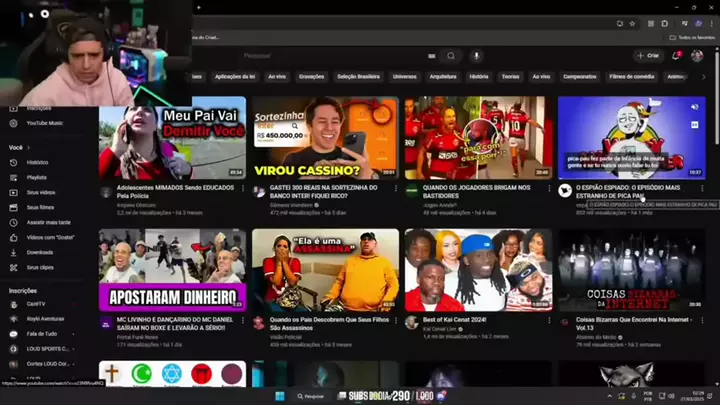This screenshot has width=720, height=405.
Task: Open the notifications bell
Action: (677, 56)
